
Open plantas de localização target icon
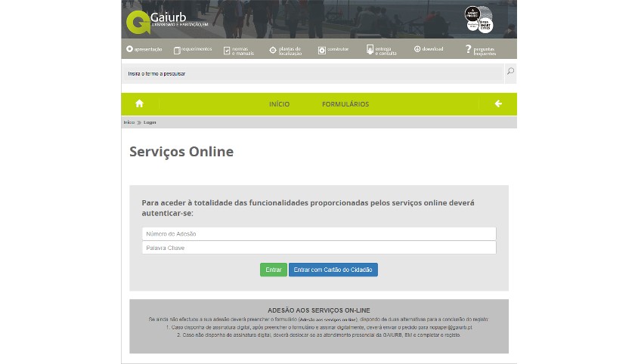pos(273,51)
